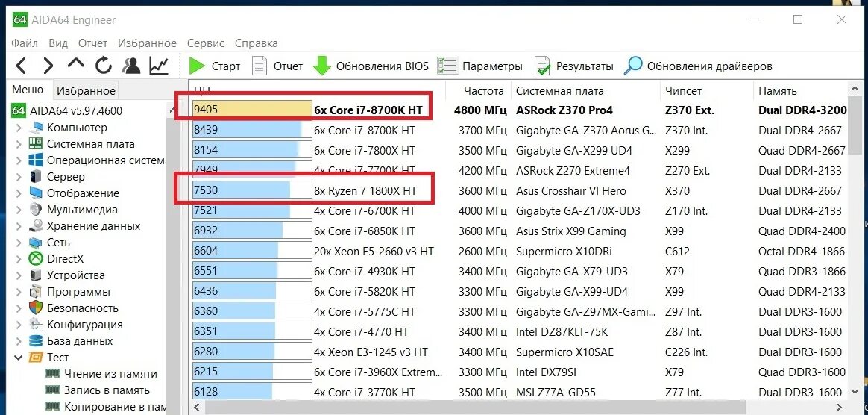Open the Вид menu
The height and width of the screenshot is (415, 868).
58,43
